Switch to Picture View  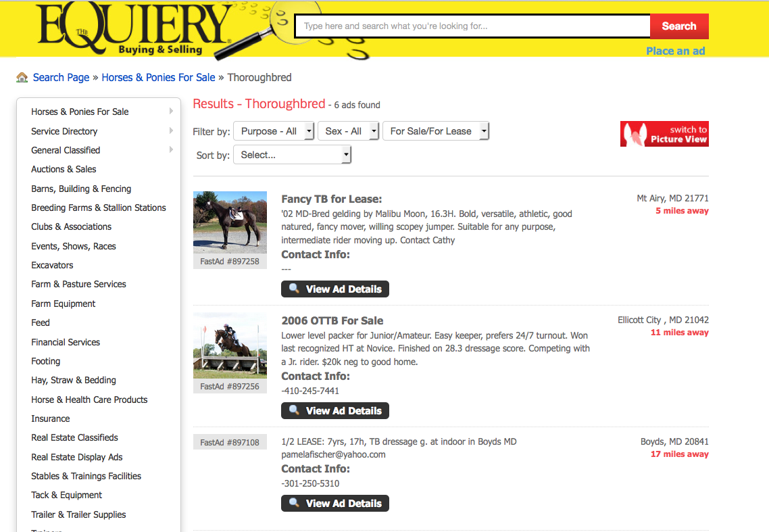click(664, 134)
